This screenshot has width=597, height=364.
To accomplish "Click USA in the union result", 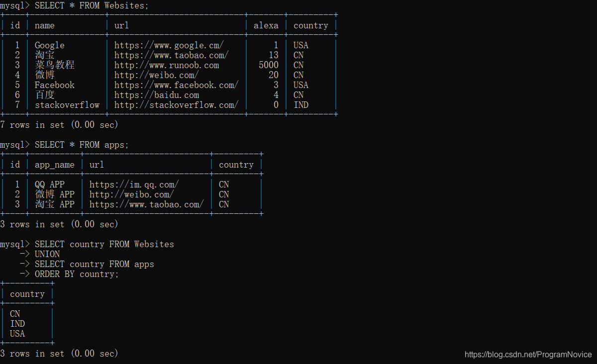I will click(17, 334).
